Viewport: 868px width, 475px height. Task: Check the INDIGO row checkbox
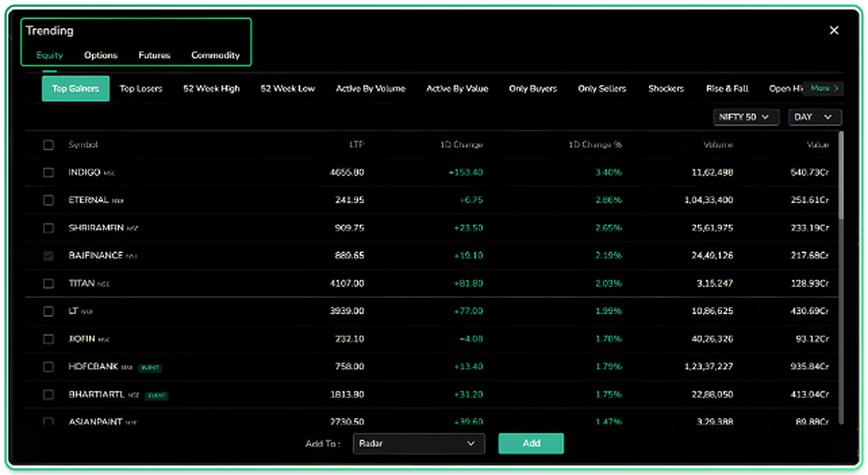click(x=48, y=172)
